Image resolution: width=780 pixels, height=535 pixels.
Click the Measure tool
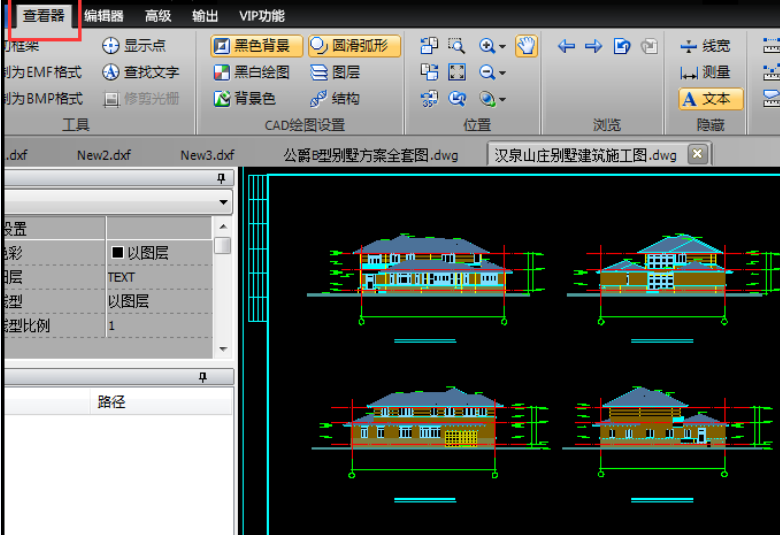pos(706,72)
